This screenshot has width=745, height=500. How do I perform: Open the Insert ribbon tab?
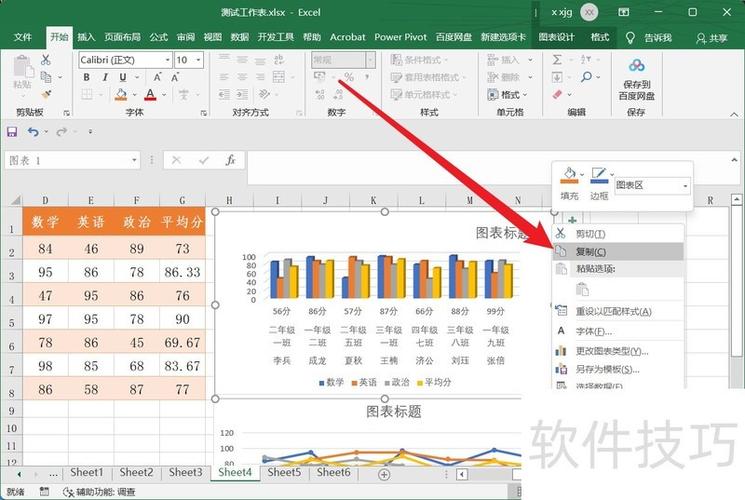(86, 37)
